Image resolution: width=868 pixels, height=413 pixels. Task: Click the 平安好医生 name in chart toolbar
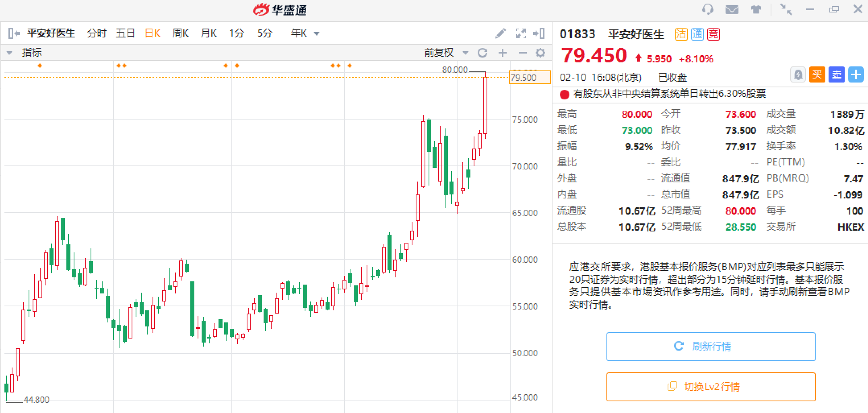(x=51, y=33)
